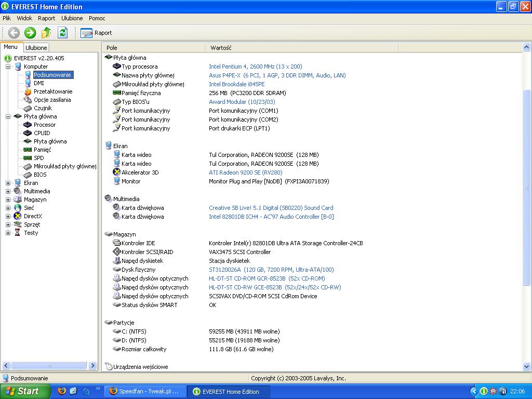Click the EVEREST system tray icon
Screen dimensions: 532x399
point(484,392)
